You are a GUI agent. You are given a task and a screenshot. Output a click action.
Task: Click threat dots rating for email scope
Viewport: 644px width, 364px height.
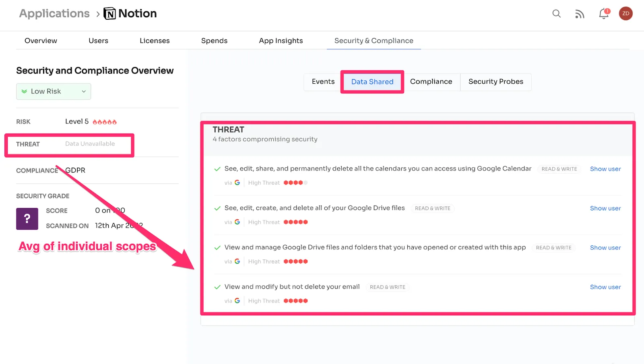pyautogui.click(x=295, y=301)
